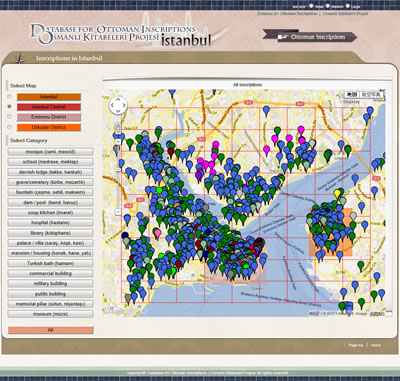Viewport: 400px width, 381px height.
Task: Filter by mansion / housing category
Action: (50, 253)
